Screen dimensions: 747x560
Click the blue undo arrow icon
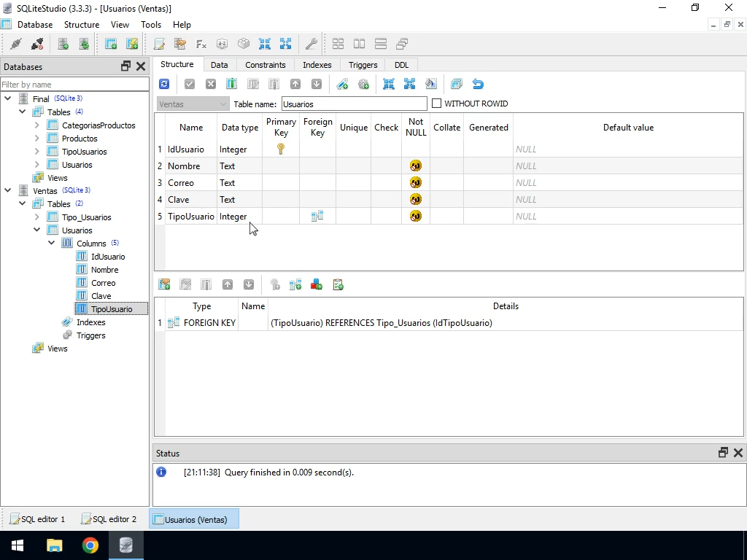coord(478,84)
